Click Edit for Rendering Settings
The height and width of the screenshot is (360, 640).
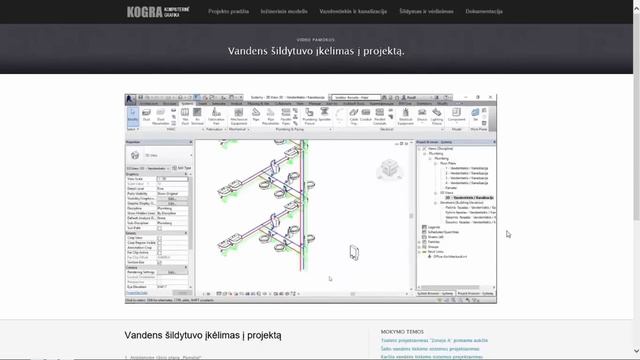click(172, 272)
